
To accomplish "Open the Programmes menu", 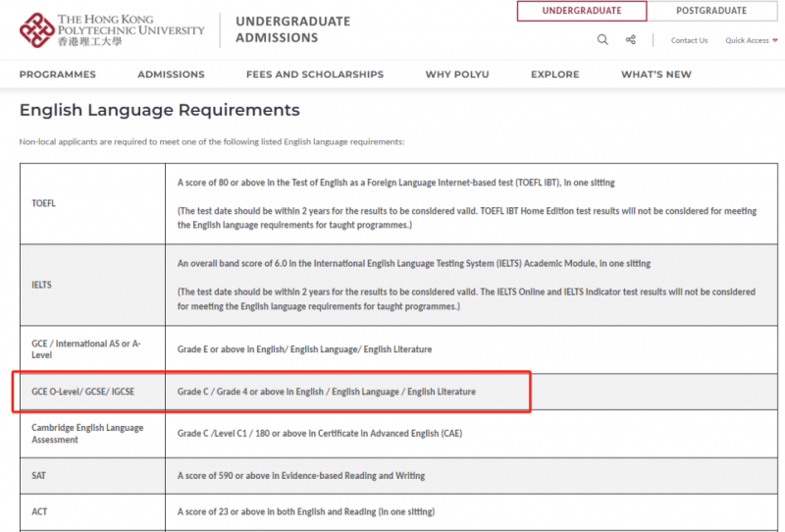I will [58, 75].
